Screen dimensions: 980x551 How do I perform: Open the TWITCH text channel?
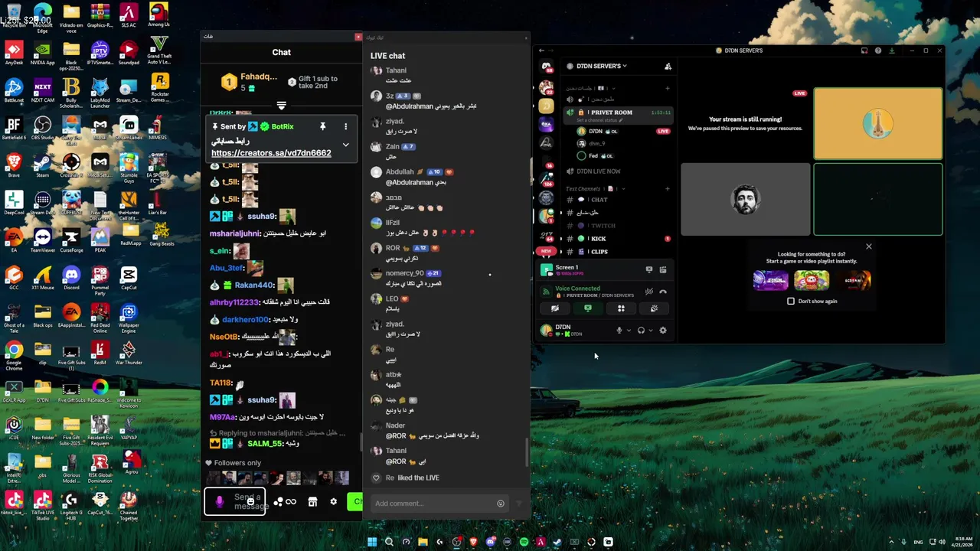pyautogui.click(x=617, y=226)
